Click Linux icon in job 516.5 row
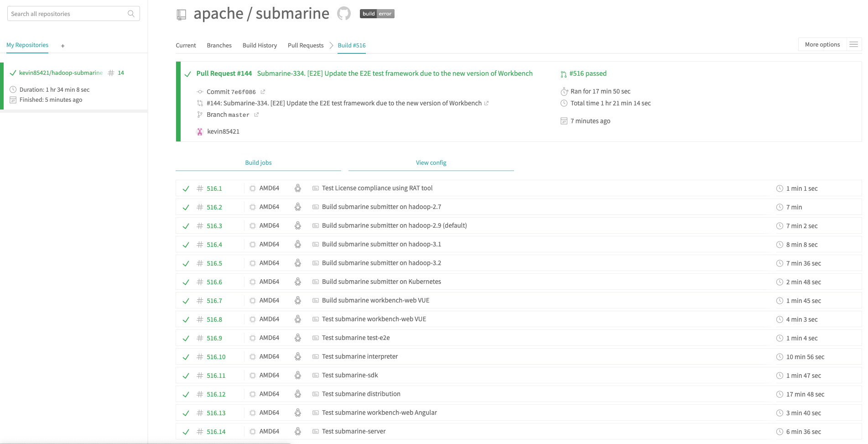 click(x=298, y=263)
